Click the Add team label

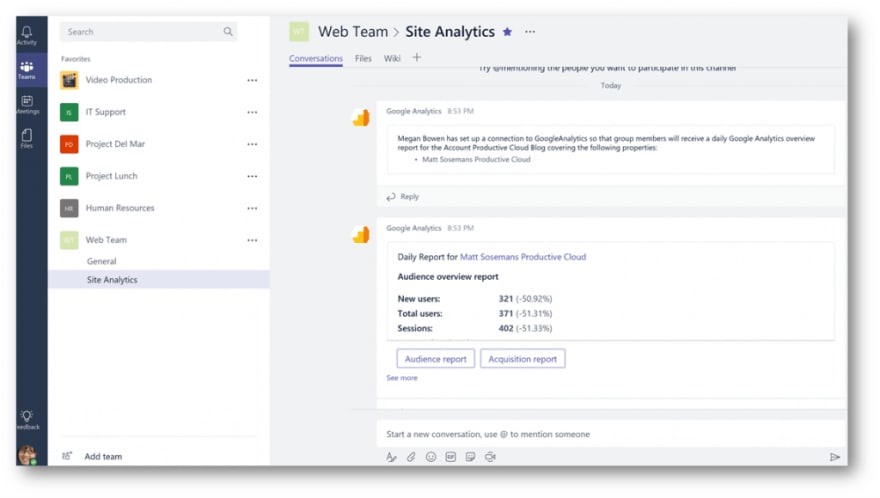pyautogui.click(x=103, y=456)
